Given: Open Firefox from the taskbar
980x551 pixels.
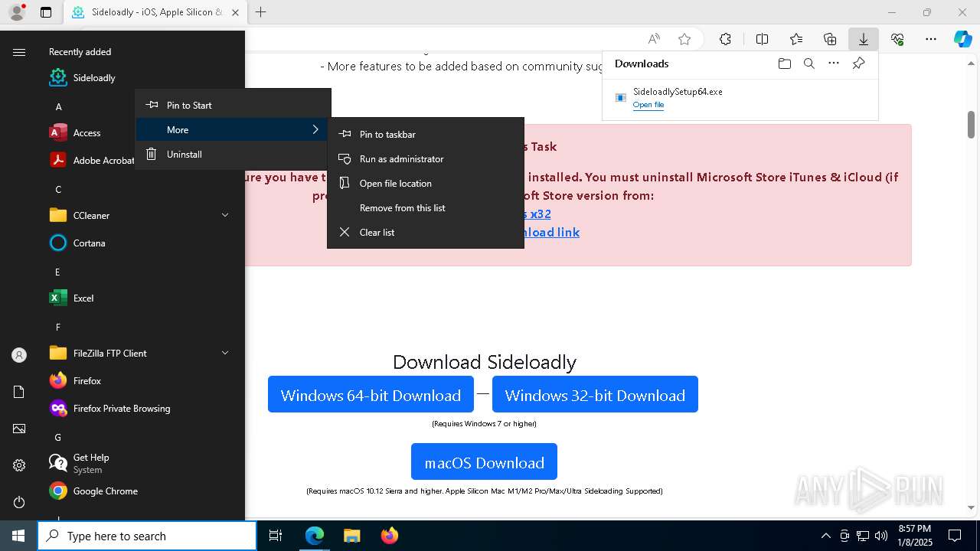Looking at the screenshot, I should tap(389, 536).
